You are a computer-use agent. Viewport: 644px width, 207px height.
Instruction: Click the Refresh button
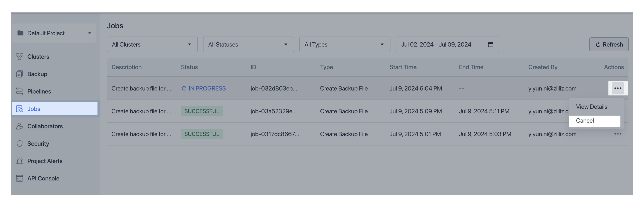609,44
